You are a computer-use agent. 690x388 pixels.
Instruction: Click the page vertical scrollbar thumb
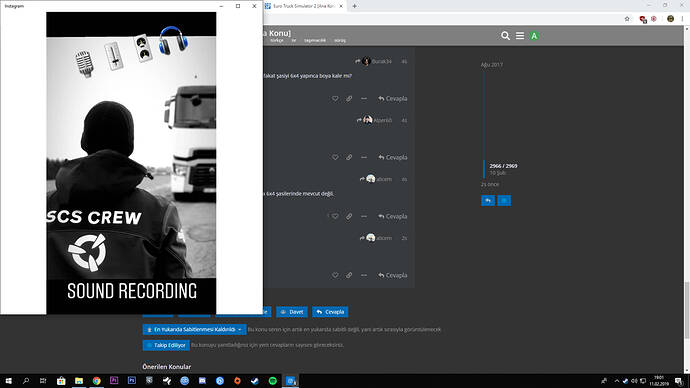686,310
